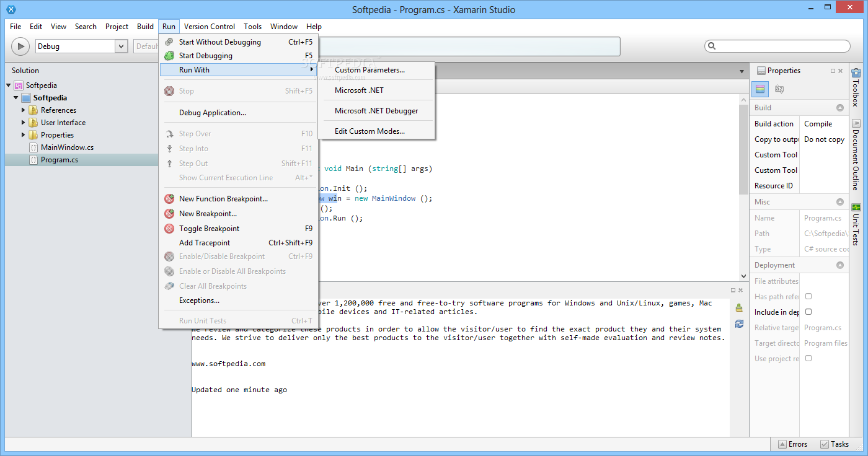
Task: Click the Build action Compile value
Action: pyautogui.click(x=818, y=124)
